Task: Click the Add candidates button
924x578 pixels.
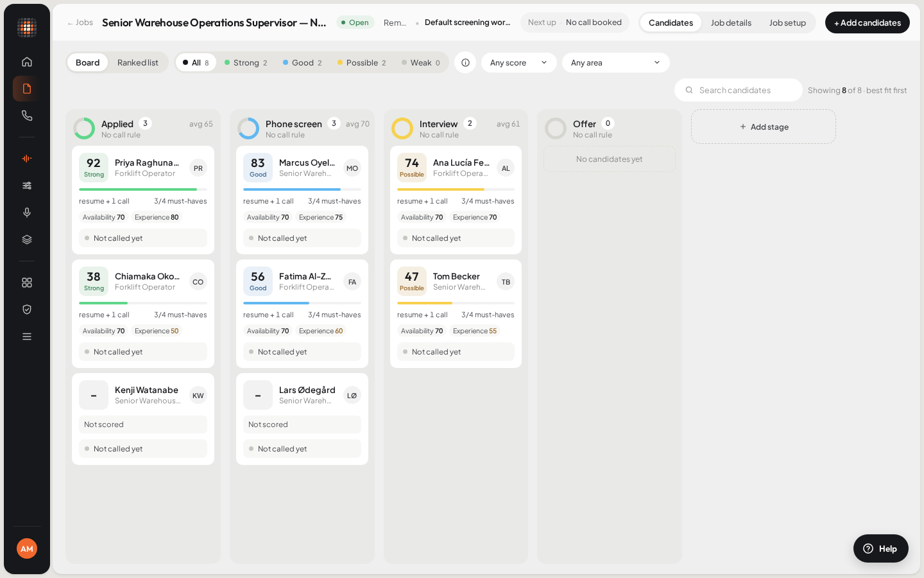Action: coord(868,22)
